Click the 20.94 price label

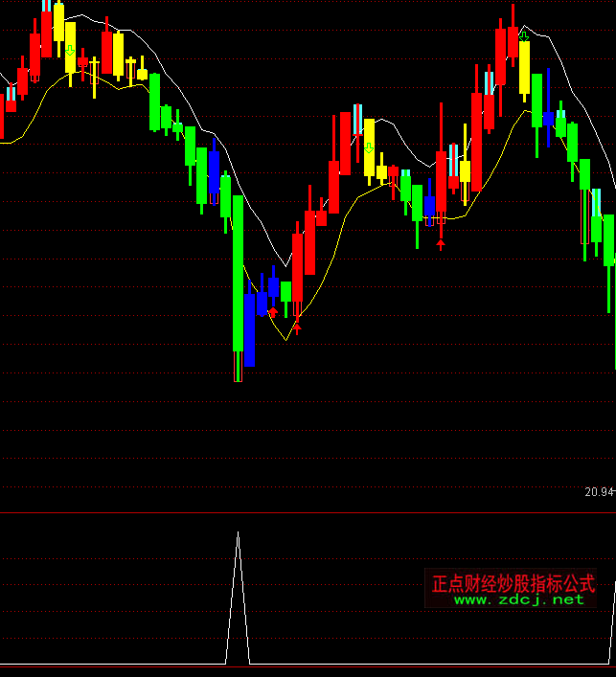pos(599,492)
